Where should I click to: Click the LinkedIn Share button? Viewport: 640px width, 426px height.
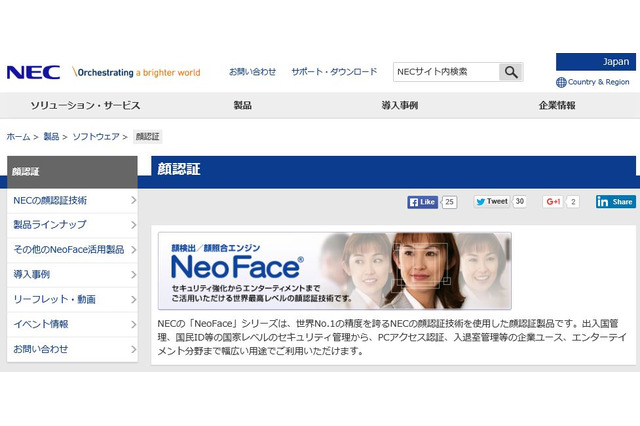coord(616,202)
